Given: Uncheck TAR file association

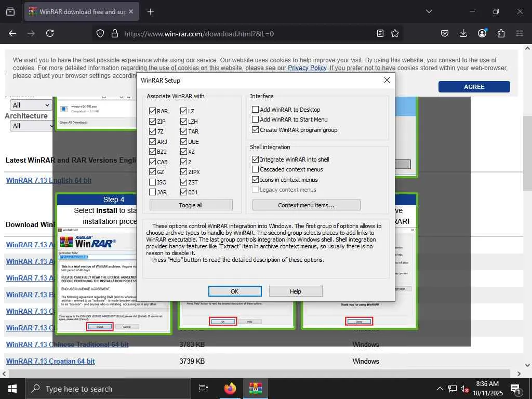Looking at the screenshot, I should [x=183, y=131].
